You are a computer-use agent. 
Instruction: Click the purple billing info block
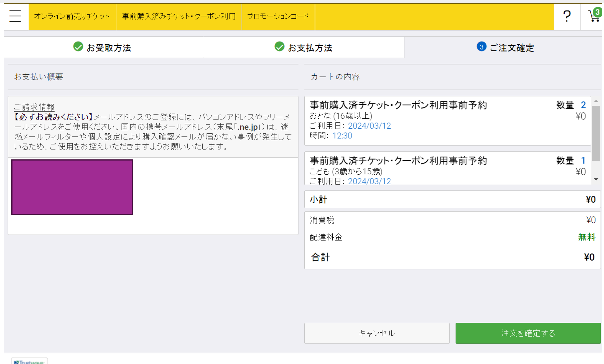pyautogui.click(x=72, y=187)
